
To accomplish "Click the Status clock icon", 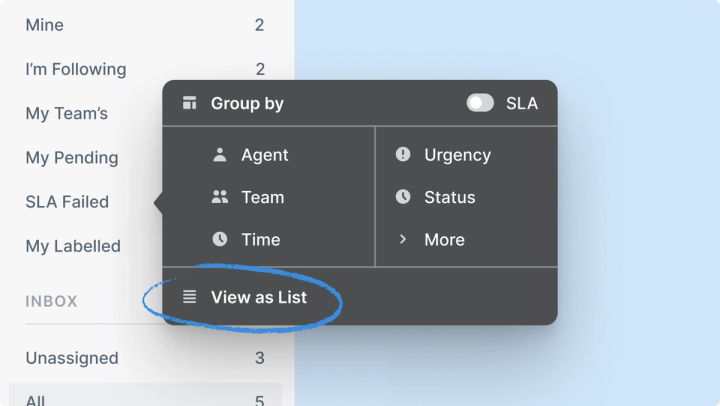I will pyautogui.click(x=403, y=197).
